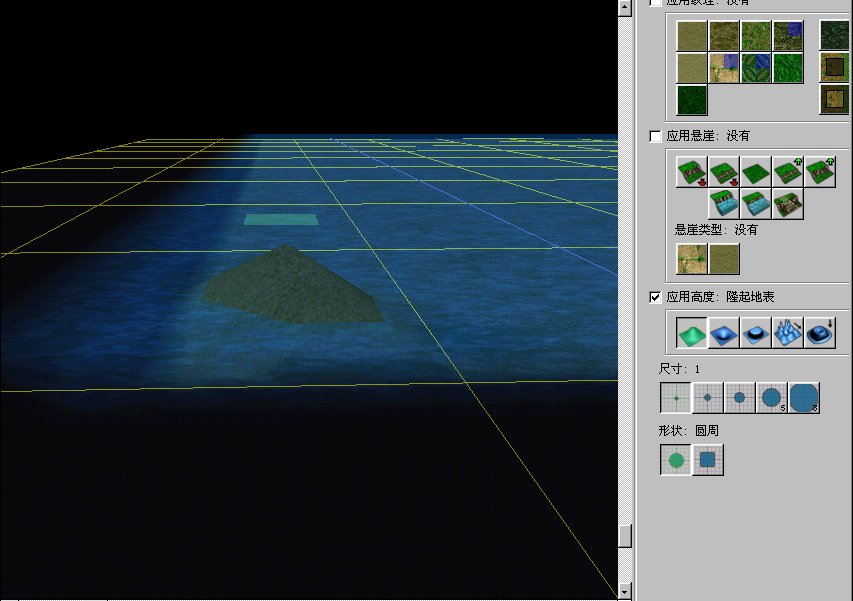
Task: Select the circle brush shape
Action: (x=676, y=460)
